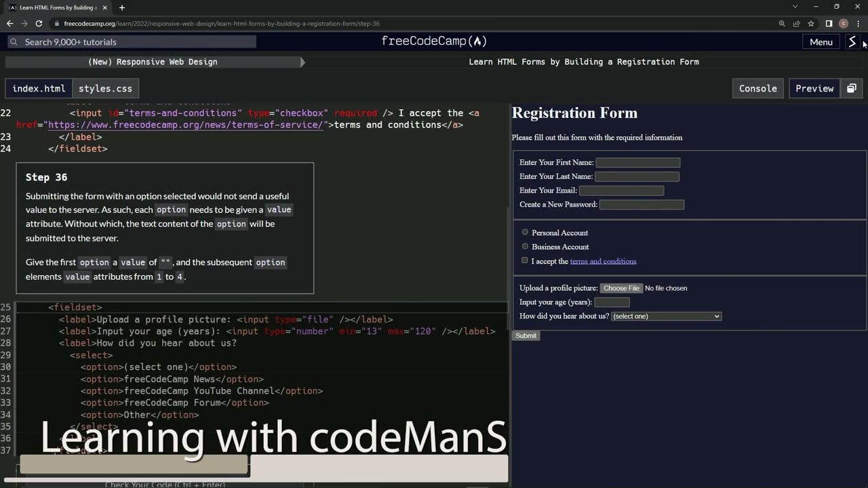Click line number 25 in the gutter
Viewport: 868px width, 488px height.
click(5, 308)
